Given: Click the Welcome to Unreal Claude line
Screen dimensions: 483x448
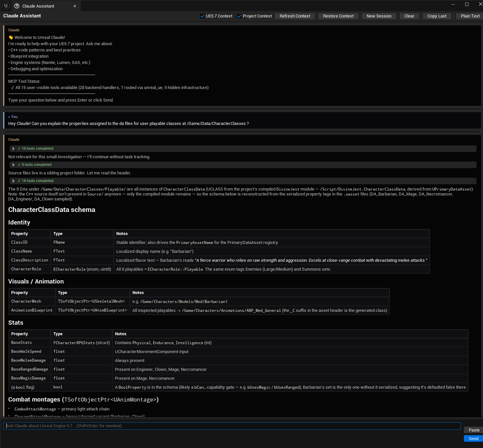Looking at the screenshot, I should click(x=37, y=38).
